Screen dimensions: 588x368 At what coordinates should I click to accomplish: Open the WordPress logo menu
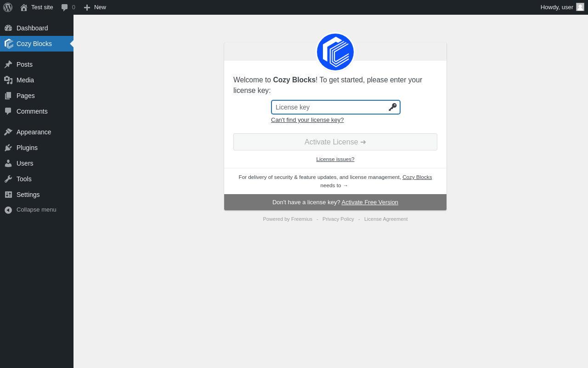[8, 7]
